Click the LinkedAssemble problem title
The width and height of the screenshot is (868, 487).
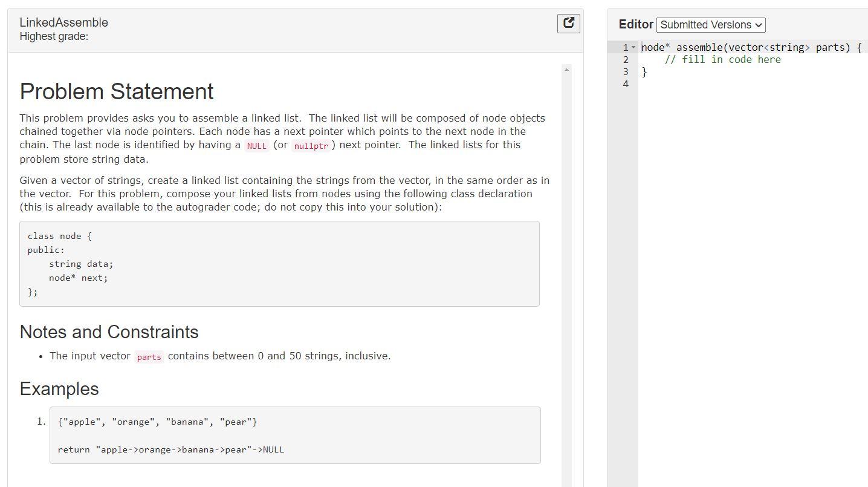pos(63,22)
